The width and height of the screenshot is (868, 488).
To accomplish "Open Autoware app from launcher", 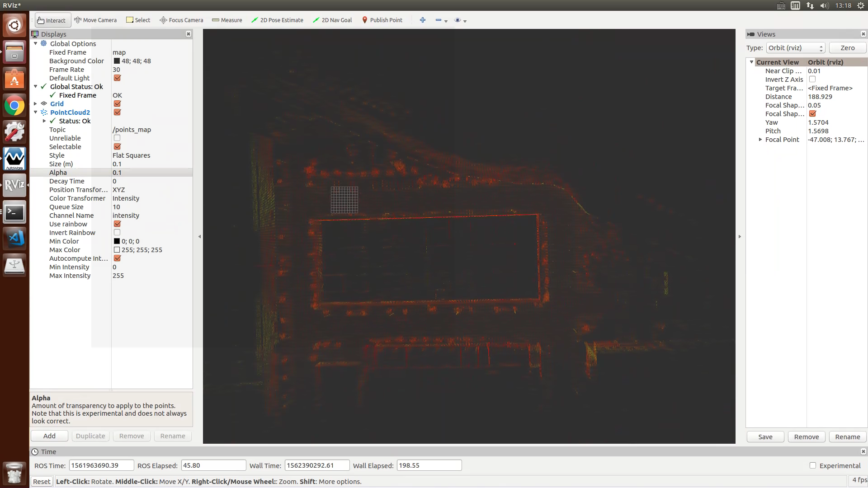I will click(14, 159).
